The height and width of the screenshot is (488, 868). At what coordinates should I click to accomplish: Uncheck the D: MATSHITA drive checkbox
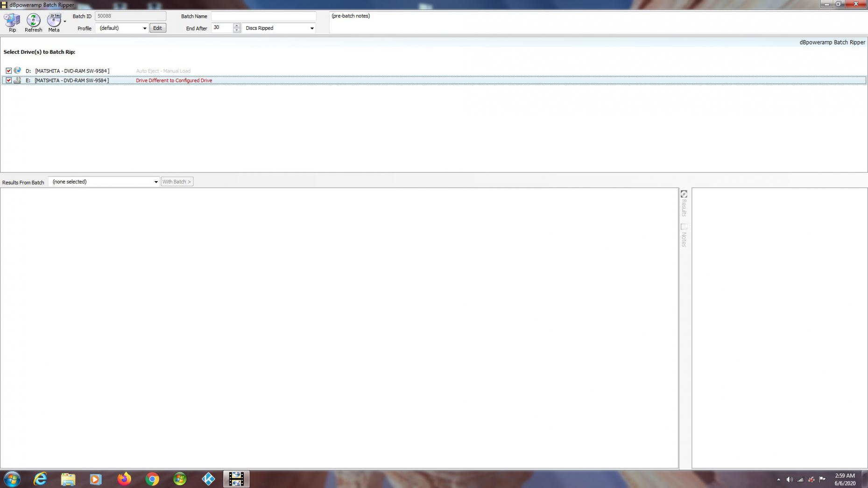(8, 71)
